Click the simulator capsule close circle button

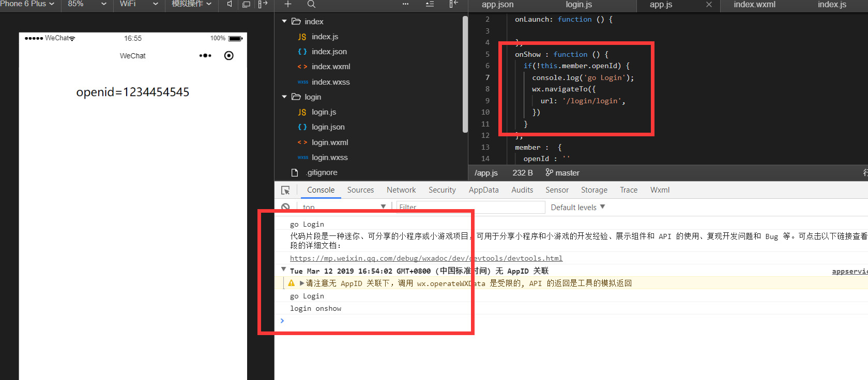(x=229, y=56)
